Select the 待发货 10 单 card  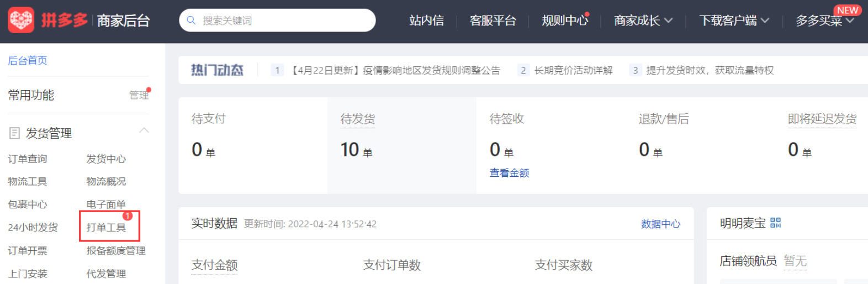[401, 145]
